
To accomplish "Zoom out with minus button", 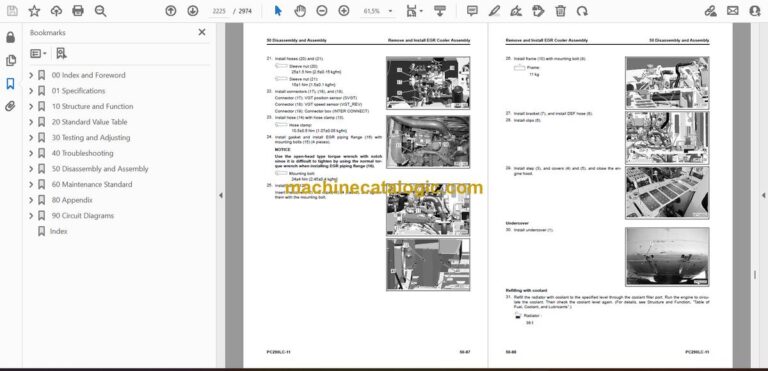I will (x=322, y=11).
